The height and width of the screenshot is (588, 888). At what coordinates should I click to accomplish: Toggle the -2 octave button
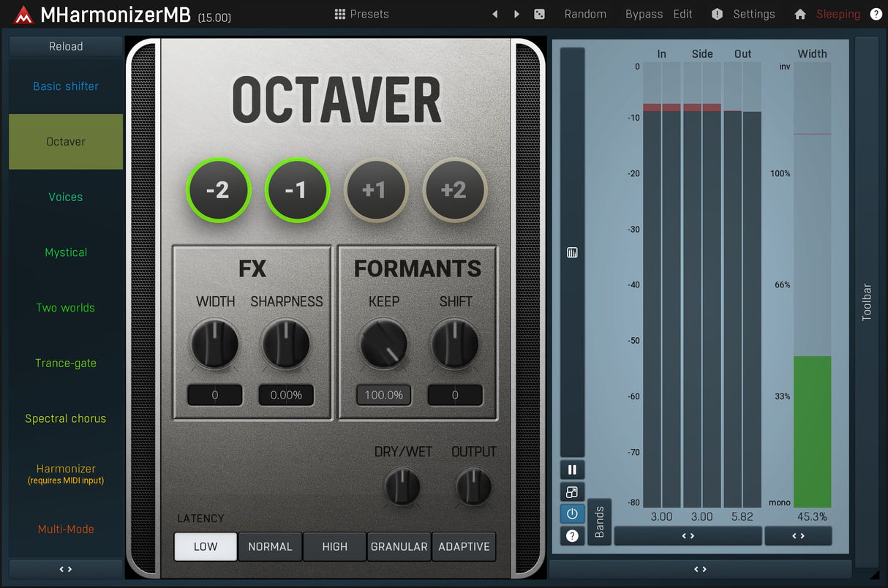[x=218, y=190]
